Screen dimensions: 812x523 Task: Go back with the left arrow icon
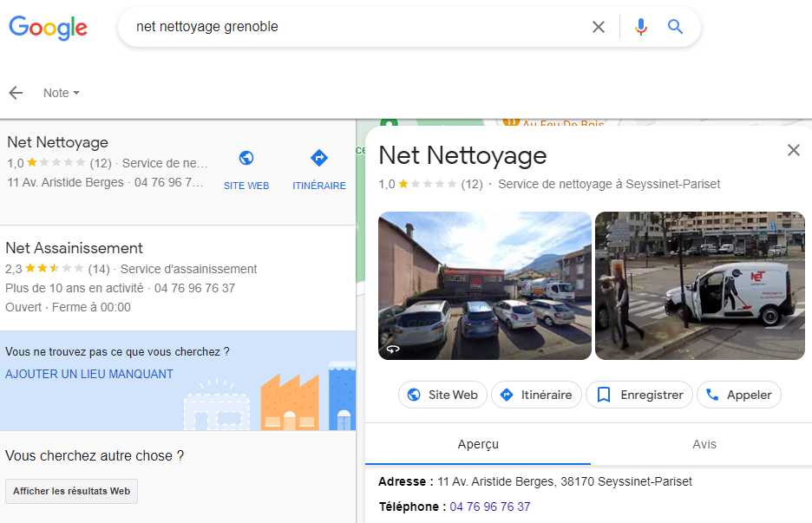[x=16, y=93]
